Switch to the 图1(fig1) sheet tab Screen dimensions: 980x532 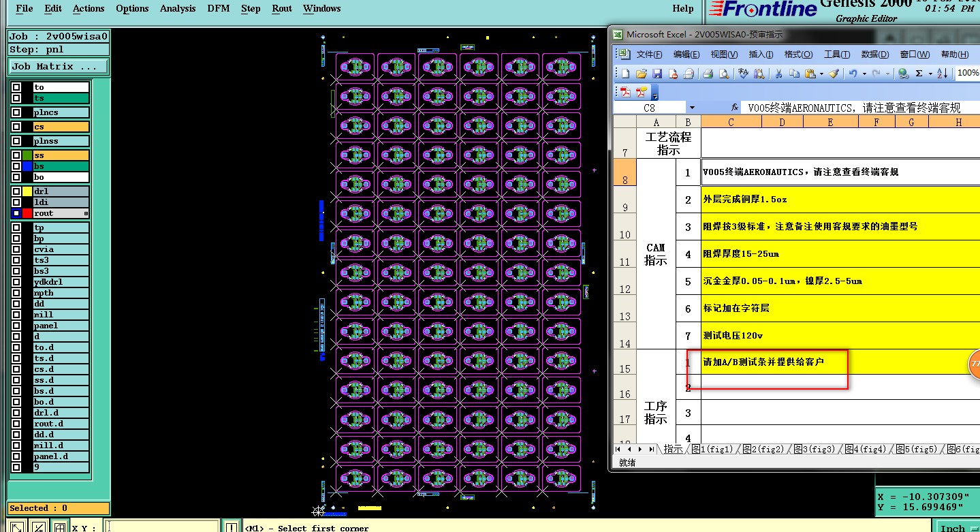point(712,449)
